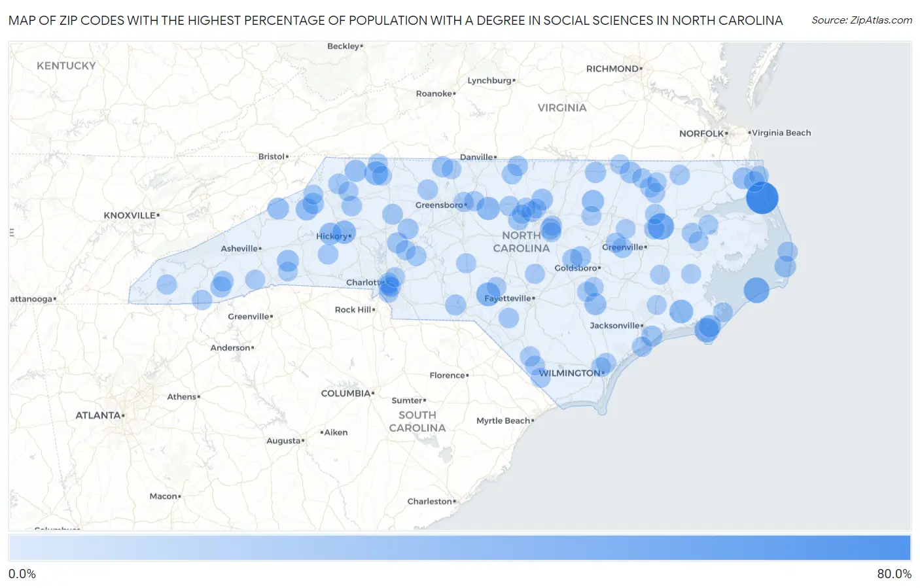Click the NORTH CAROLINA state label
Screen dimensions: 920x588
pyautogui.click(x=521, y=241)
